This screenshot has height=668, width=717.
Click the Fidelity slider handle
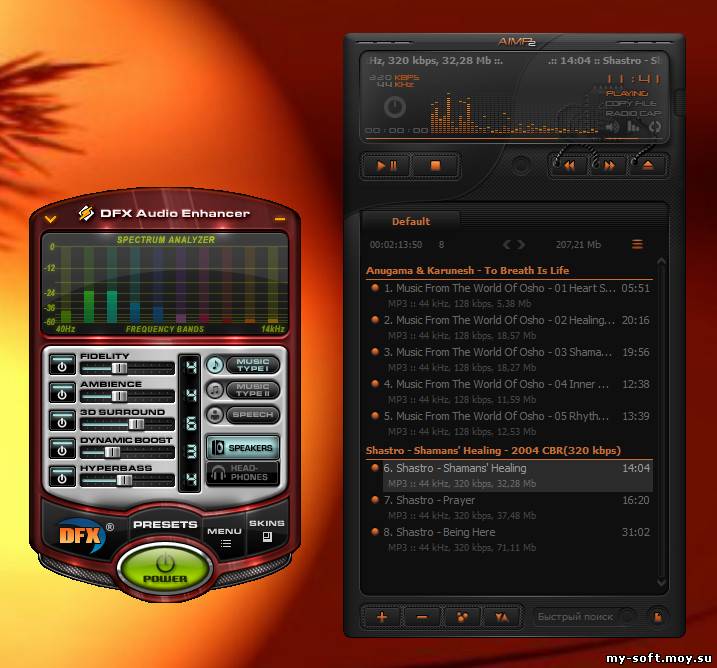[x=119, y=368]
